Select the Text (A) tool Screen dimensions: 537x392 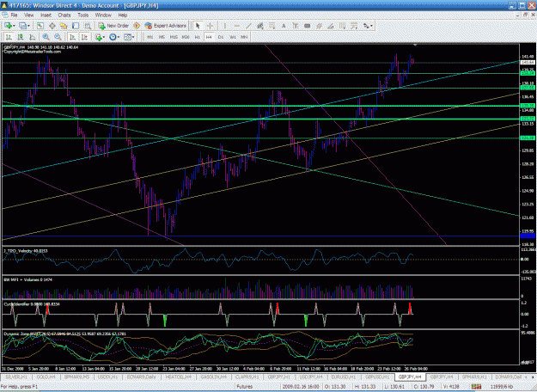click(284, 26)
